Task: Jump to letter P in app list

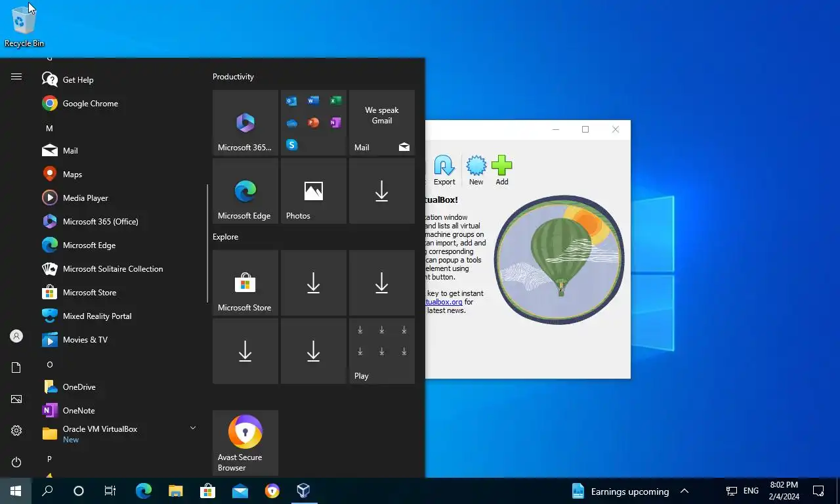Action: pyautogui.click(x=49, y=459)
